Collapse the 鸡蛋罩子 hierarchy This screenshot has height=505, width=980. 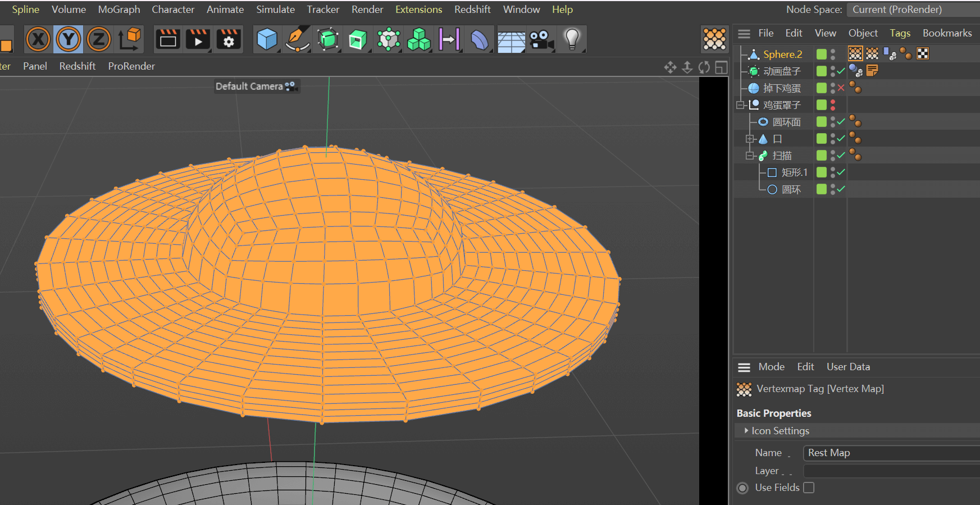tap(740, 105)
